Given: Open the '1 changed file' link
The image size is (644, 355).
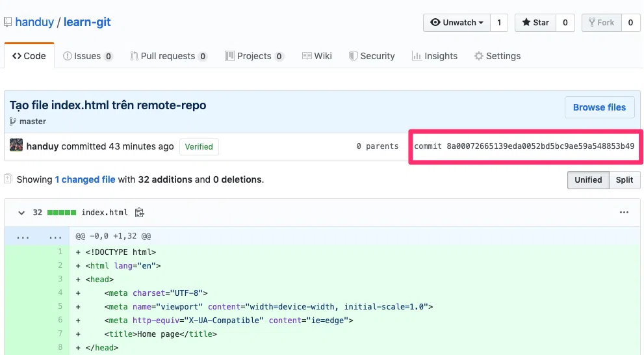Looking at the screenshot, I should (x=85, y=179).
